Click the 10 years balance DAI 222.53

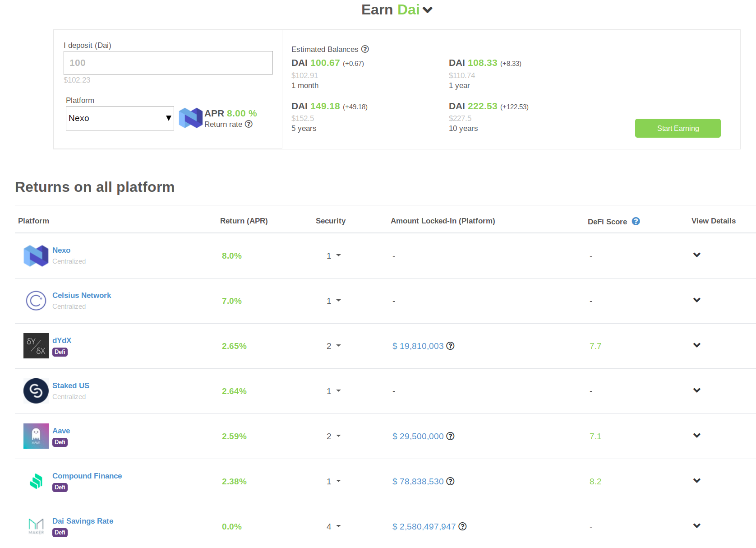click(473, 106)
